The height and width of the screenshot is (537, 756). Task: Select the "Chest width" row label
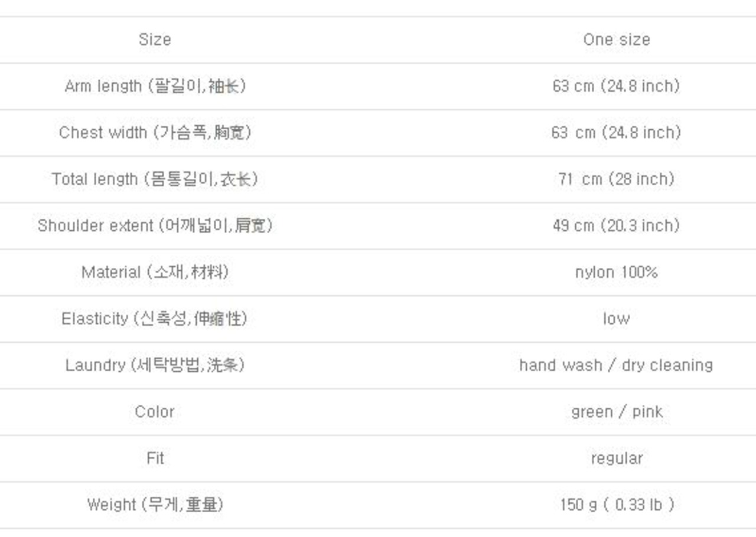tap(155, 132)
